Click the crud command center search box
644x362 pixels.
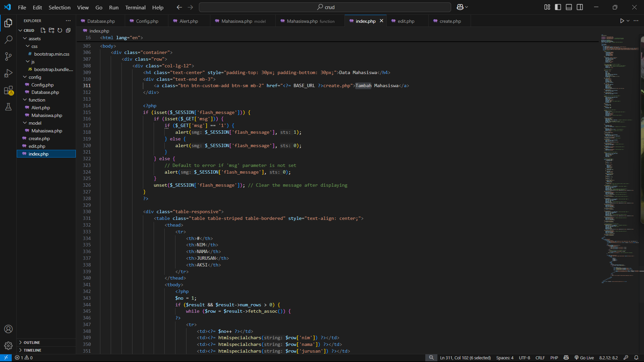tap(325, 7)
